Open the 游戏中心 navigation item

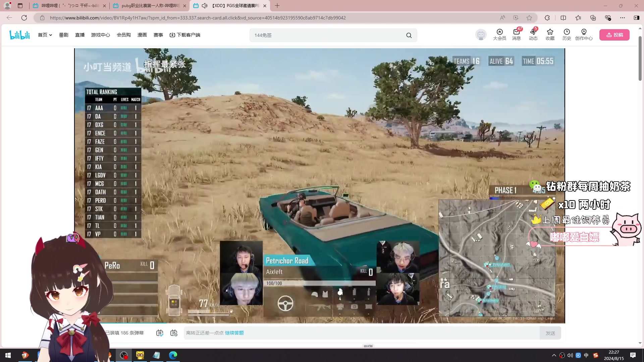[x=101, y=35]
